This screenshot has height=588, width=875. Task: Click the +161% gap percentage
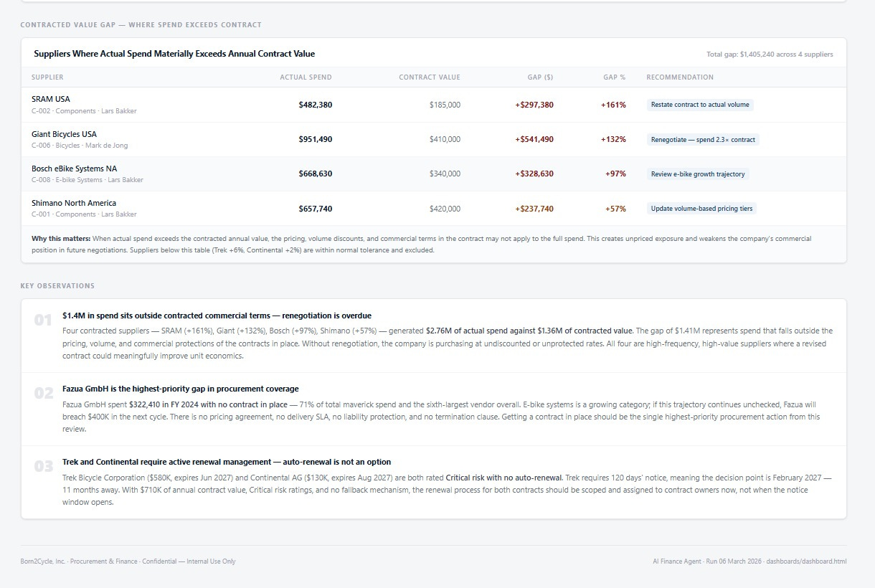point(613,105)
